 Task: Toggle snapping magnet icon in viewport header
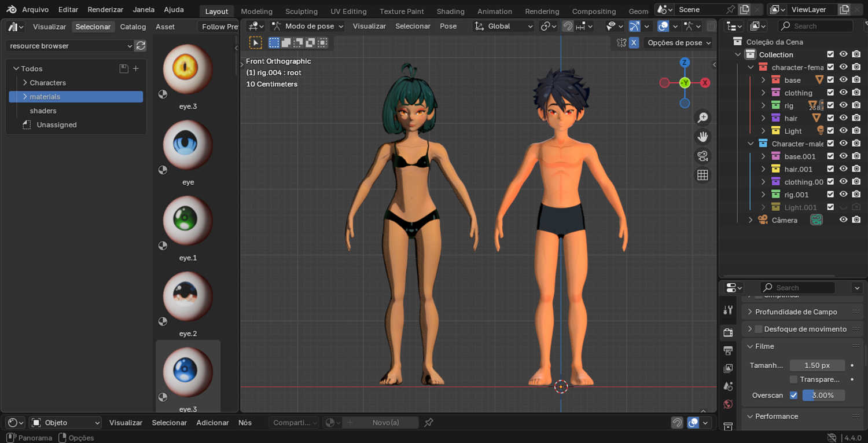[568, 26]
